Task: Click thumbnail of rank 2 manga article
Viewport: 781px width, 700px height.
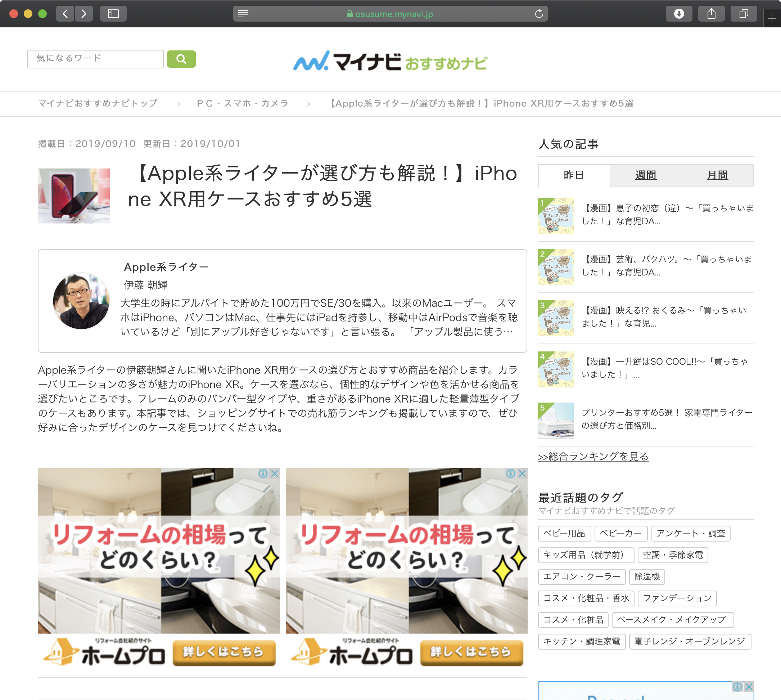Action: (556, 267)
